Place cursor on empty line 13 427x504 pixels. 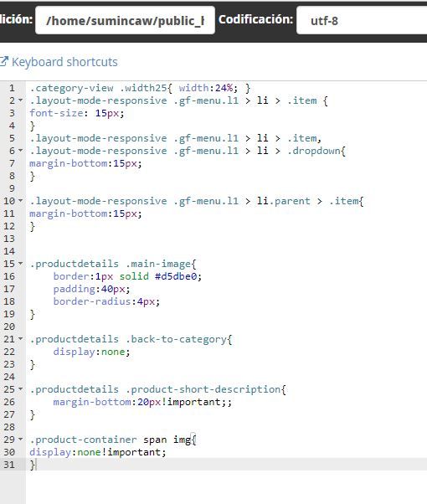click(225, 239)
